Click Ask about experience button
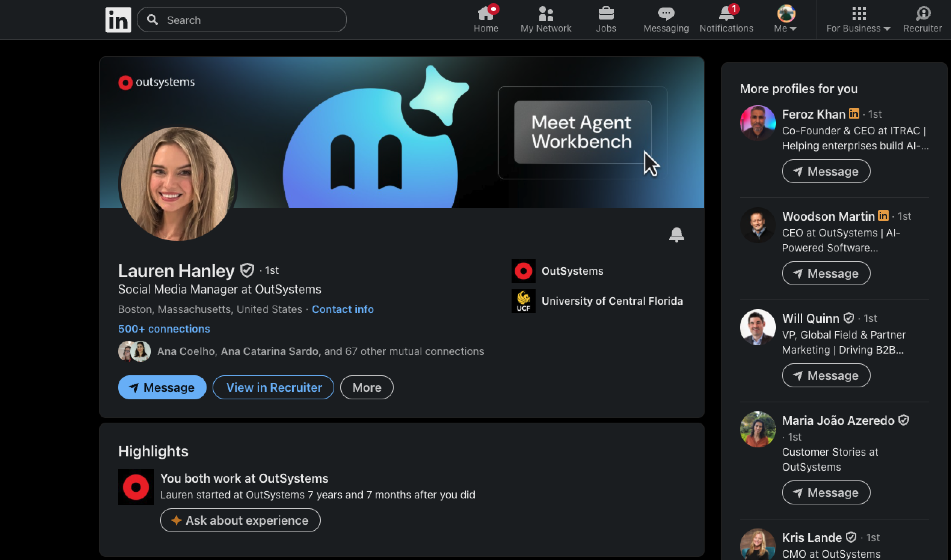 [x=240, y=520]
